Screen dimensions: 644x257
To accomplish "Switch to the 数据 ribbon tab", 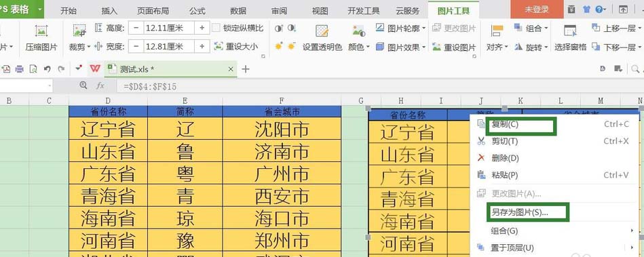I will pyautogui.click(x=239, y=11).
